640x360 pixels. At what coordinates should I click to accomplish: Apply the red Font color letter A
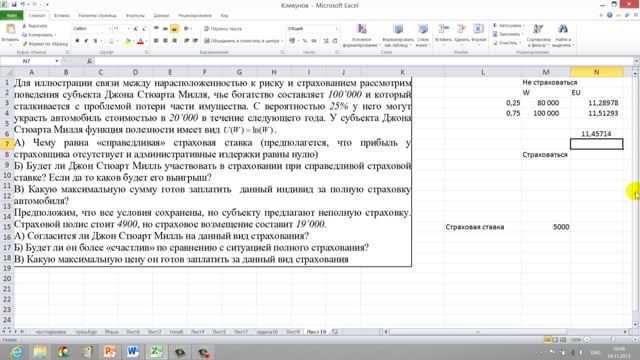[x=140, y=41]
